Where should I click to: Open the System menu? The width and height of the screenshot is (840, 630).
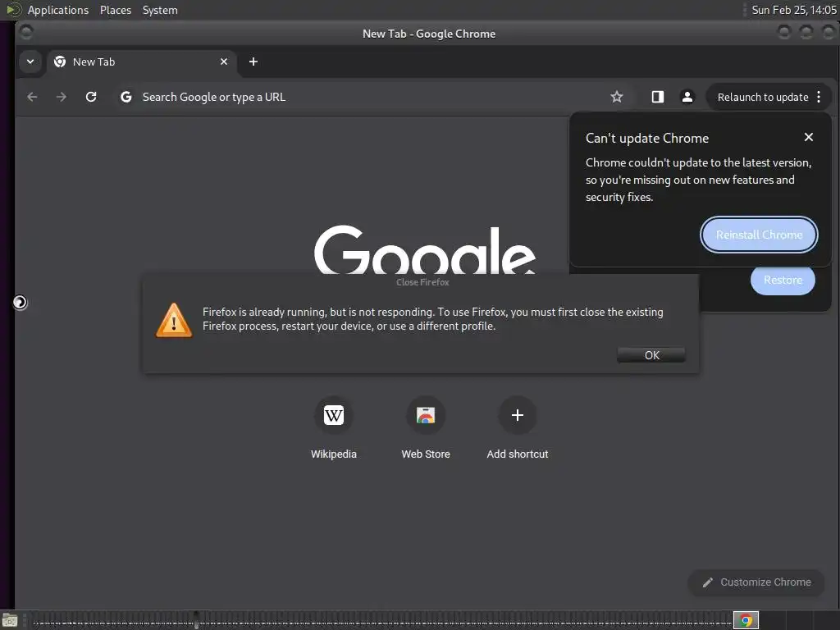click(x=160, y=10)
